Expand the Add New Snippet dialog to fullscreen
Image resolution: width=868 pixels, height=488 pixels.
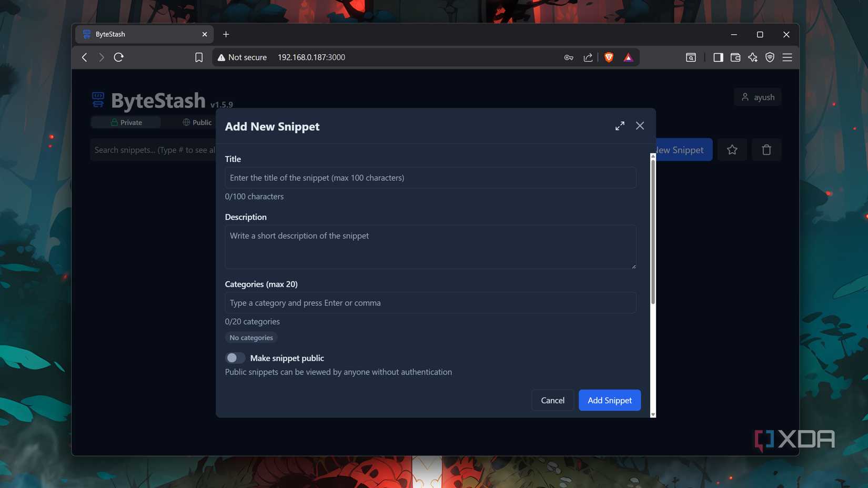pyautogui.click(x=620, y=126)
